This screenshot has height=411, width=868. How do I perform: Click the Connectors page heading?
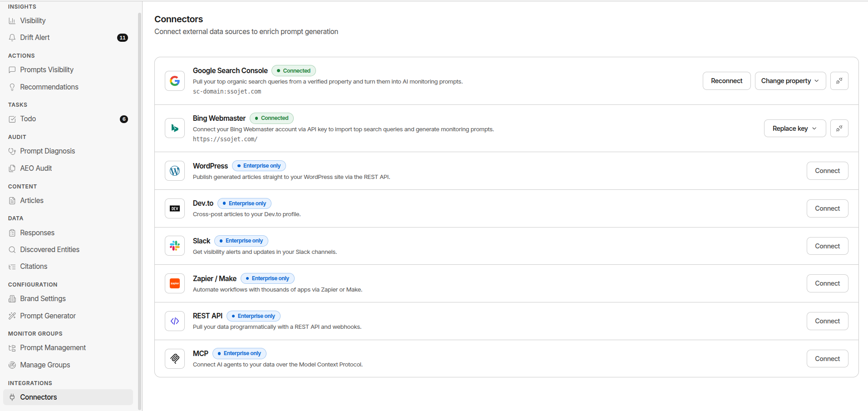click(178, 19)
